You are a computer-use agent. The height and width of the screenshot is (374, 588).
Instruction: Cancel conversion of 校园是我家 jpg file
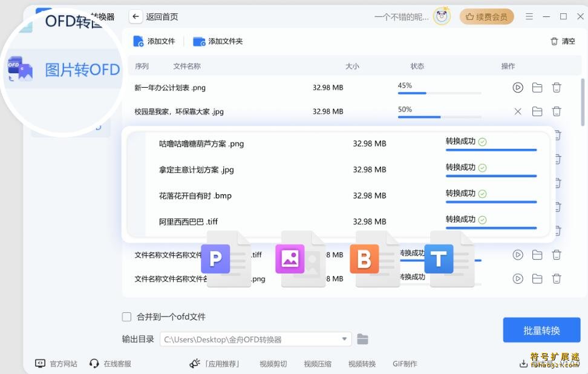[x=518, y=111]
